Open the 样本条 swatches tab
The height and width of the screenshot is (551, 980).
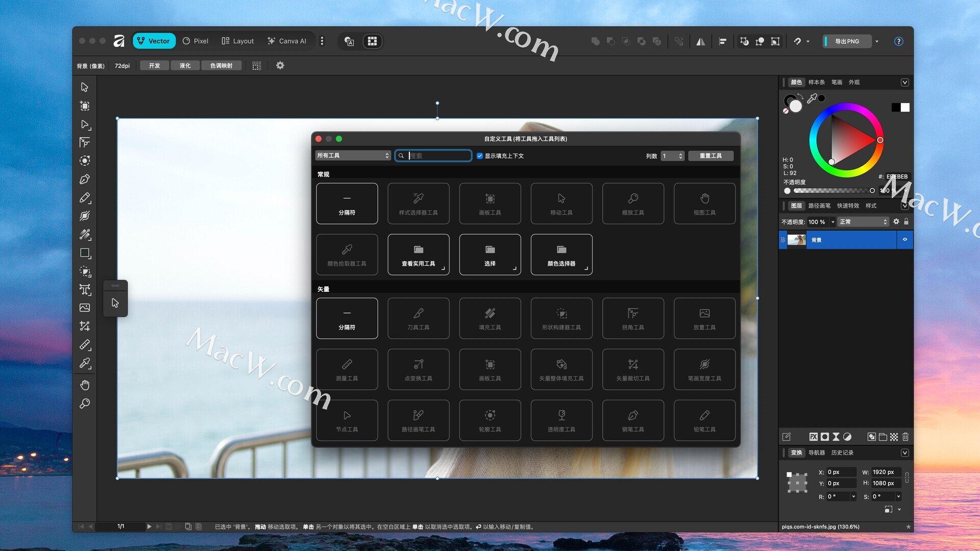click(x=816, y=82)
